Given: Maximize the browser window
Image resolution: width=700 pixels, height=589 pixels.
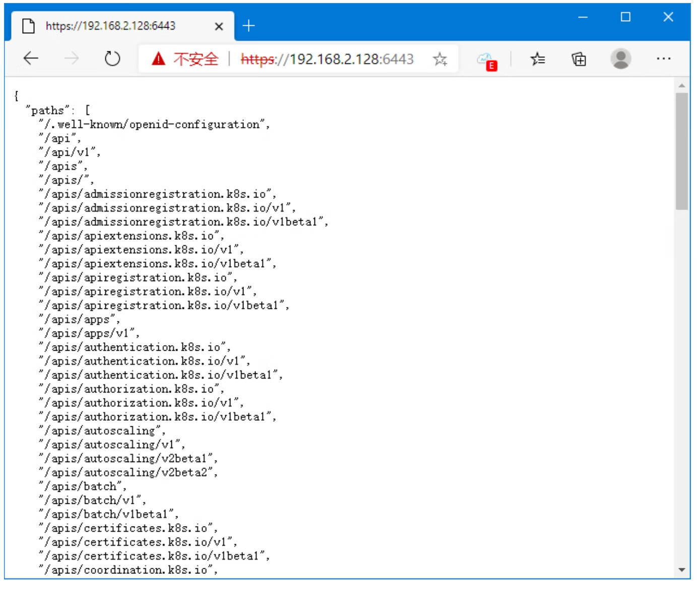Looking at the screenshot, I should [625, 17].
